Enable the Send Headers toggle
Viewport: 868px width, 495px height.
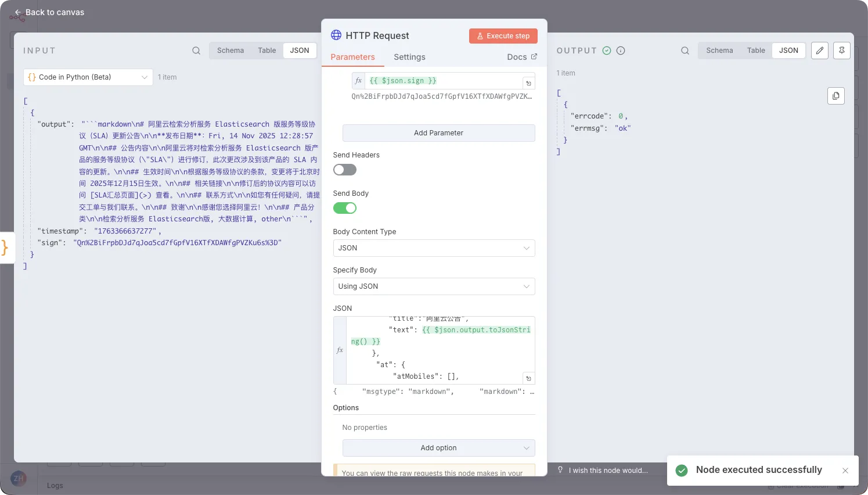[344, 170]
